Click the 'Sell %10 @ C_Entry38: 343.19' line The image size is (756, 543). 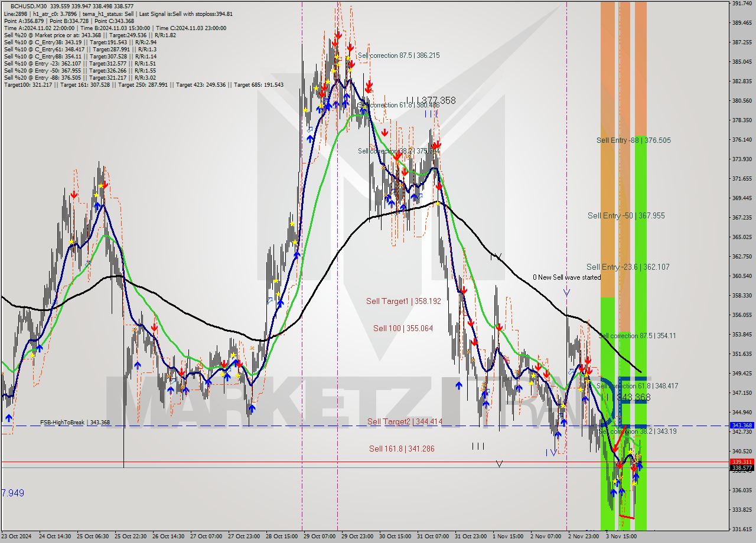point(80,42)
